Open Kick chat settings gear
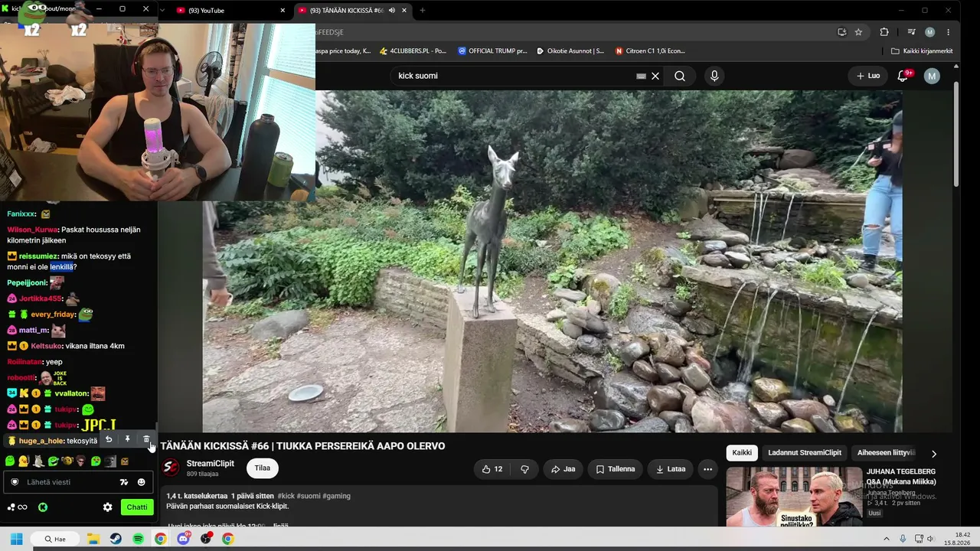980x551 pixels. pos(108,507)
